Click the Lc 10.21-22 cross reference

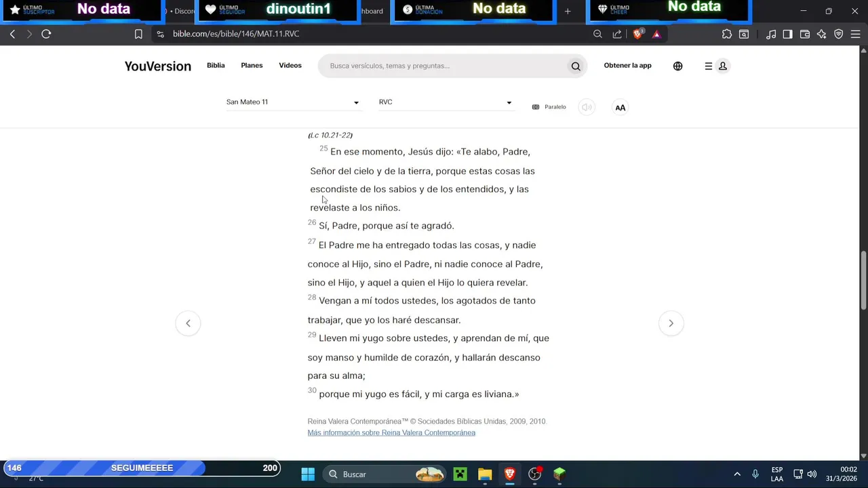330,135
